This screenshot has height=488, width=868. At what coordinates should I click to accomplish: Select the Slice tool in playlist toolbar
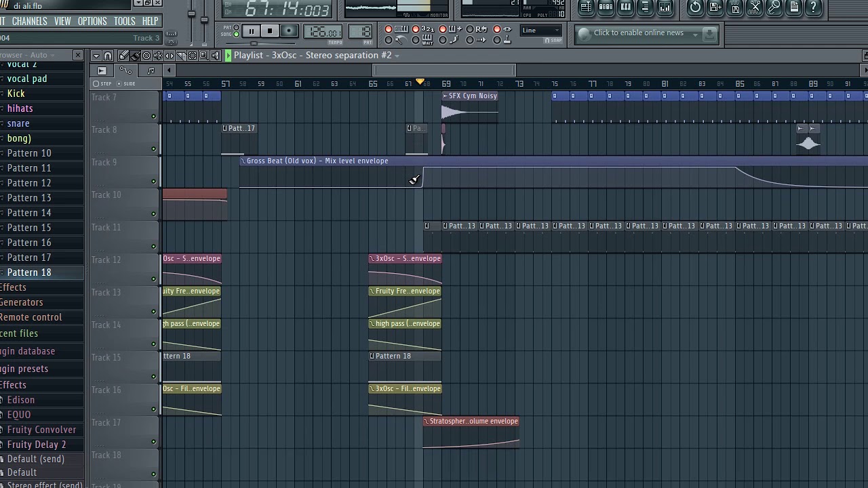(x=181, y=56)
